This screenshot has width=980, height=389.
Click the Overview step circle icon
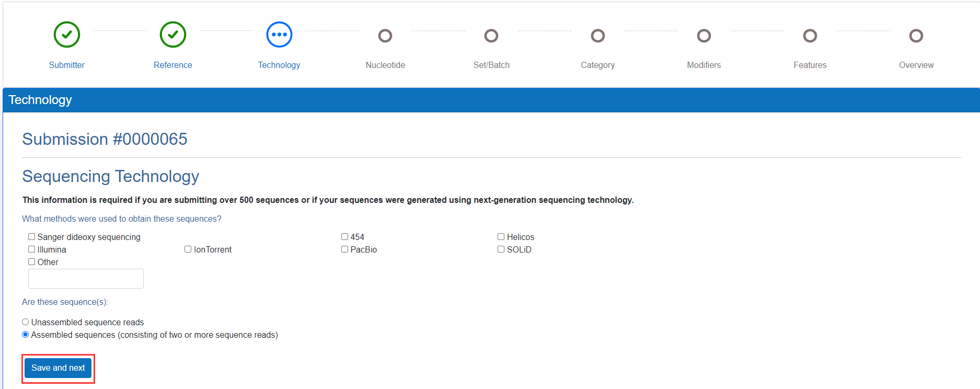pos(916,36)
